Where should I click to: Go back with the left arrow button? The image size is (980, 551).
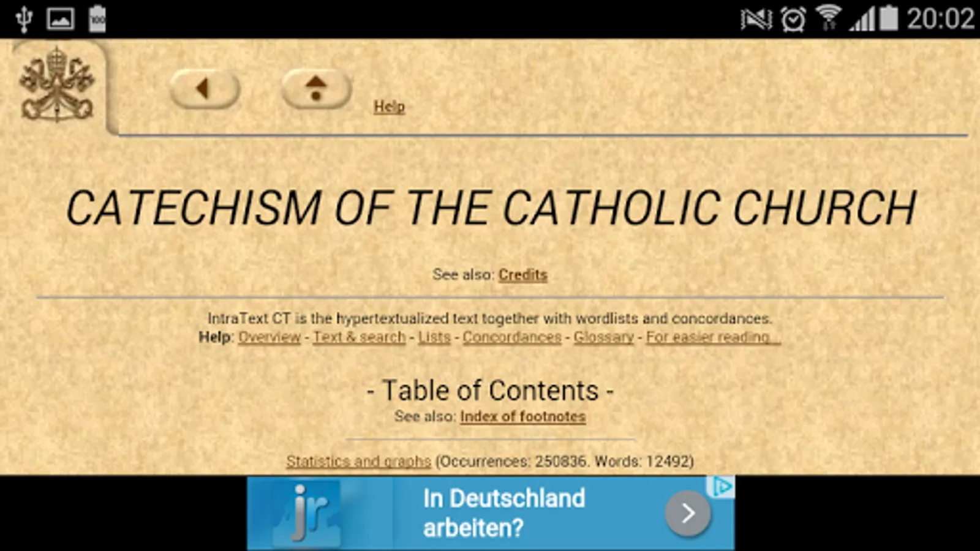(x=205, y=89)
